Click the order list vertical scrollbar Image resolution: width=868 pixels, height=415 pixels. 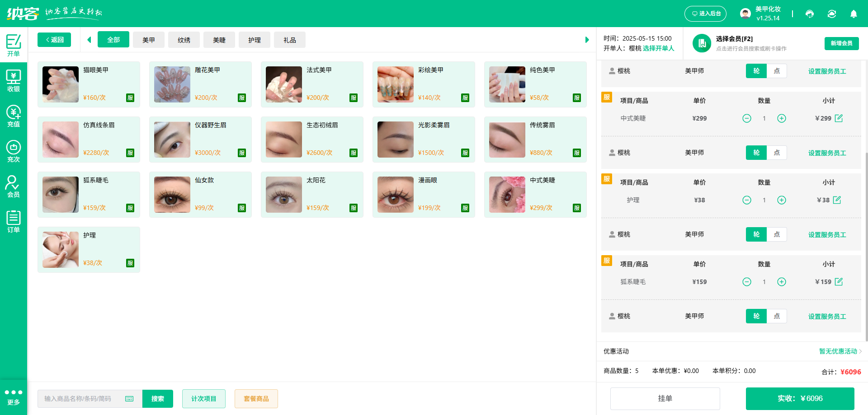[x=866, y=246]
